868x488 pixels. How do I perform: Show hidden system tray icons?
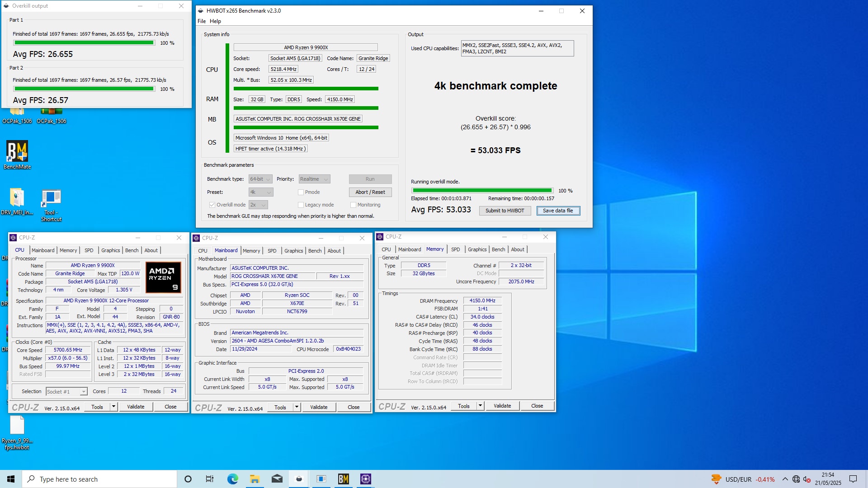point(785,479)
